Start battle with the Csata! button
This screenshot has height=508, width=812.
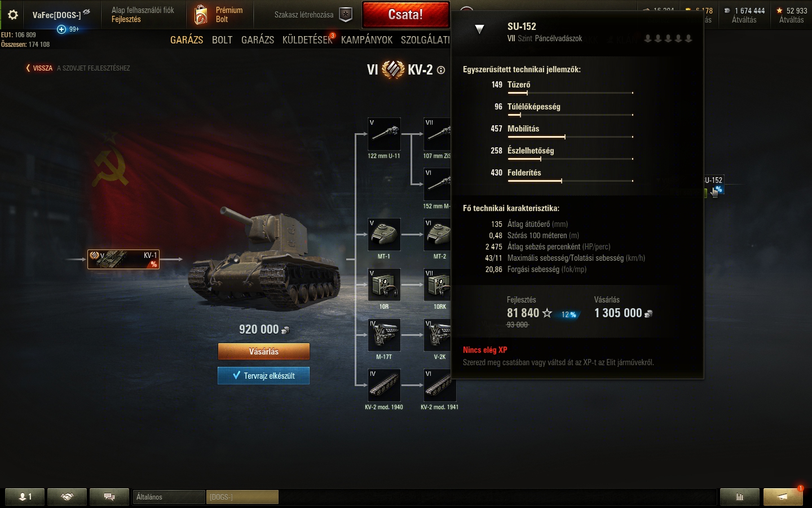tap(405, 15)
